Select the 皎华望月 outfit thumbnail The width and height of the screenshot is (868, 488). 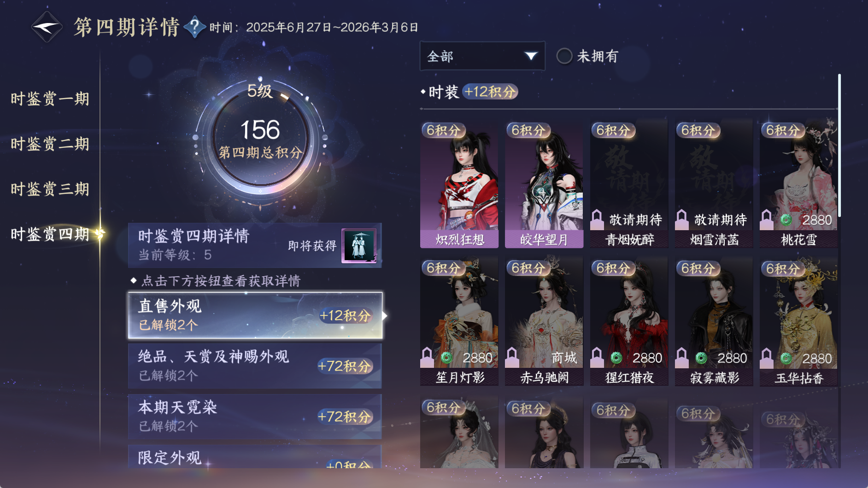pyautogui.click(x=544, y=183)
